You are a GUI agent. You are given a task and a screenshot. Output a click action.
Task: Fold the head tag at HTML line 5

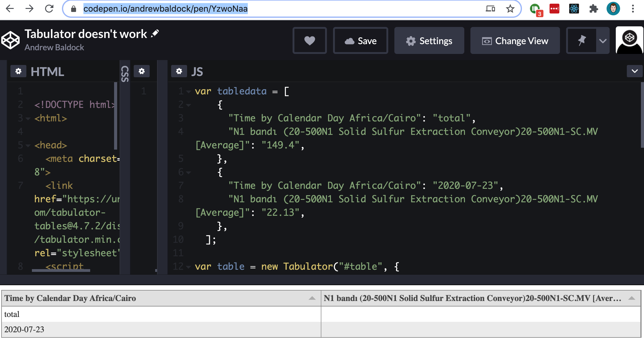coord(28,146)
